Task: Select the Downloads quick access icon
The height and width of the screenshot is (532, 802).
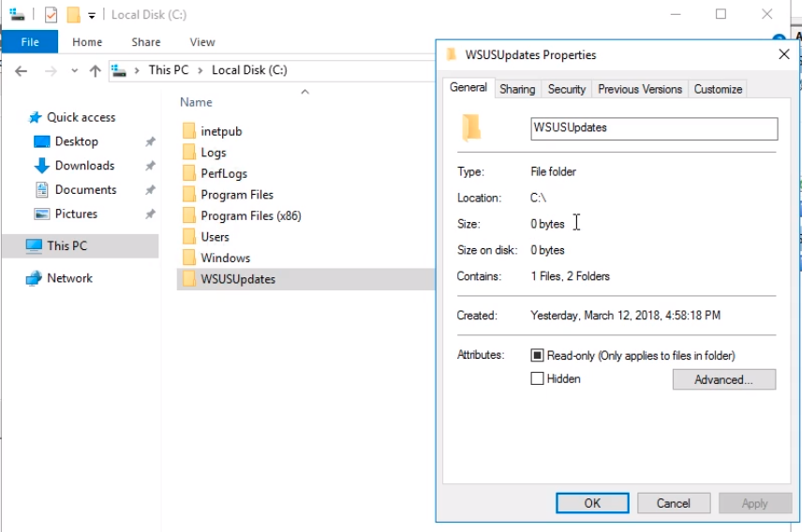Action: click(x=41, y=166)
